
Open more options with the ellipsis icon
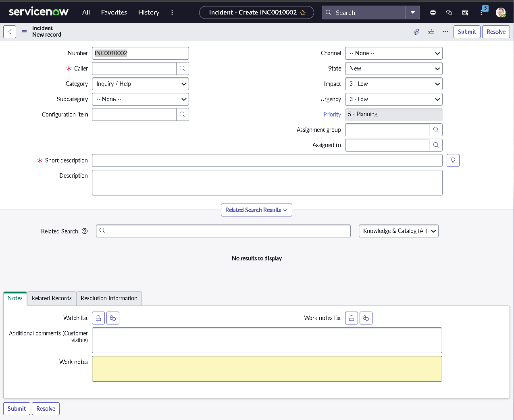pyautogui.click(x=445, y=31)
